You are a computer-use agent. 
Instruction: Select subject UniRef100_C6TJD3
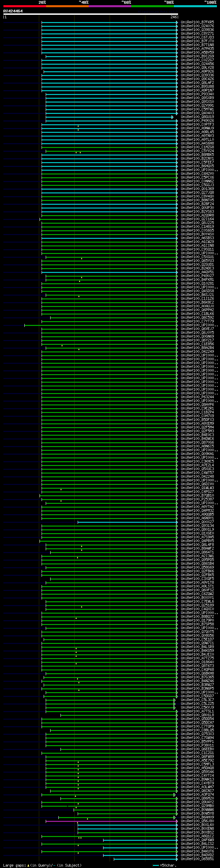coord(197,38)
